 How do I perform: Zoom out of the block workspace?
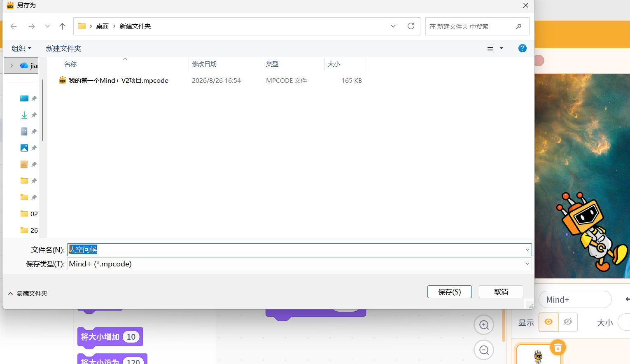pyautogui.click(x=484, y=350)
